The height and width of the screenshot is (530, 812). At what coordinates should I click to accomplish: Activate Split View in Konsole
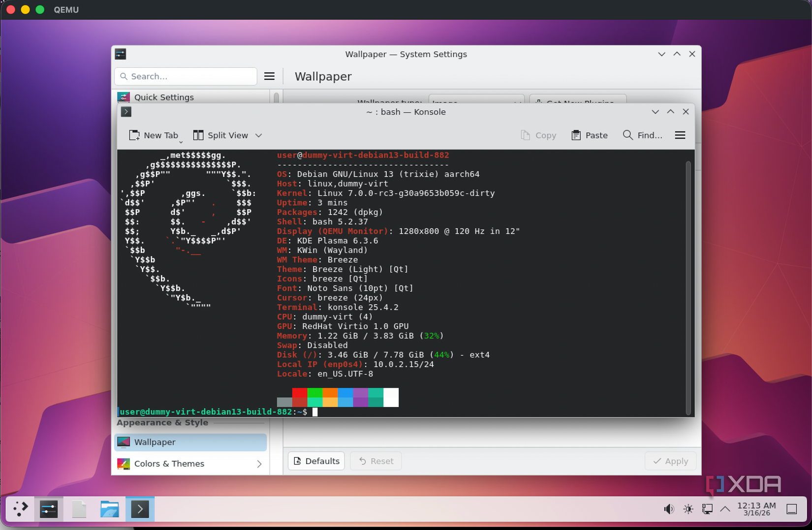click(220, 135)
